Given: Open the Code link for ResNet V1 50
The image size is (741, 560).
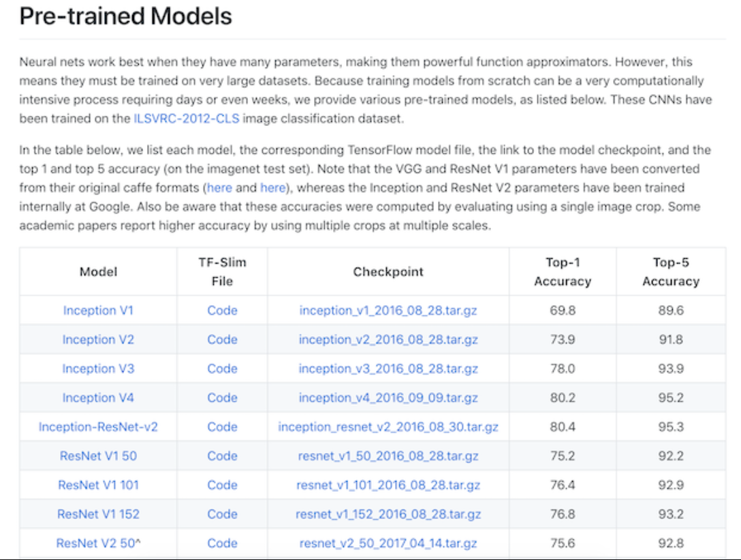Looking at the screenshot, I should 222,456.
